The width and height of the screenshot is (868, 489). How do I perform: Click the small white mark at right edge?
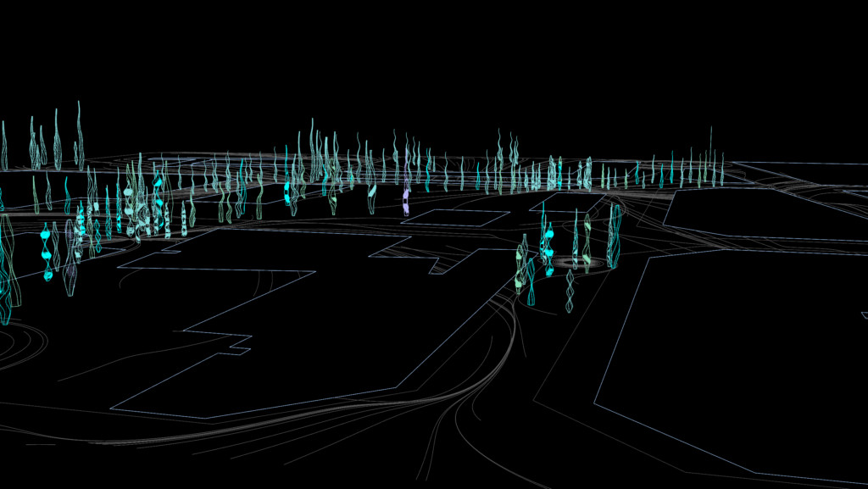point(864,315)
